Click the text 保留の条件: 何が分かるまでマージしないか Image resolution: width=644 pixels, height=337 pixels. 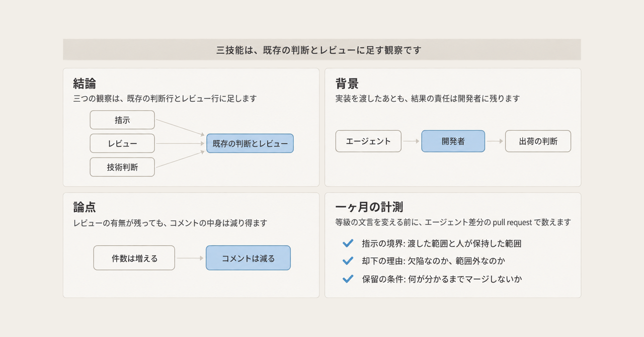442,279
